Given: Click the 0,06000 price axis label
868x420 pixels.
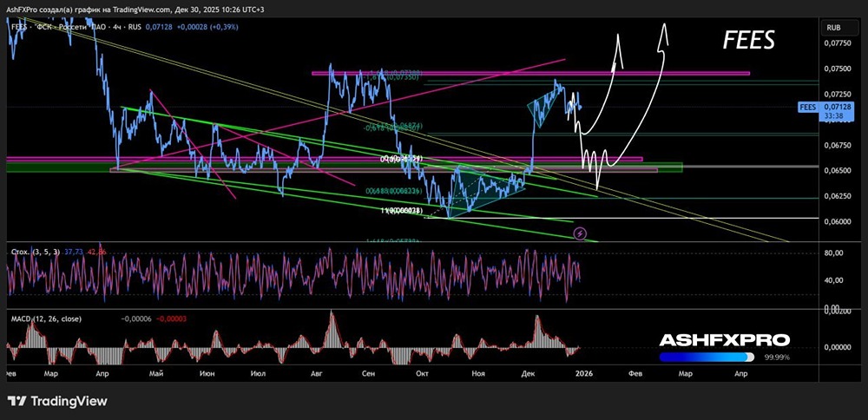Looking at the screenshot, I should click(837, 221).
